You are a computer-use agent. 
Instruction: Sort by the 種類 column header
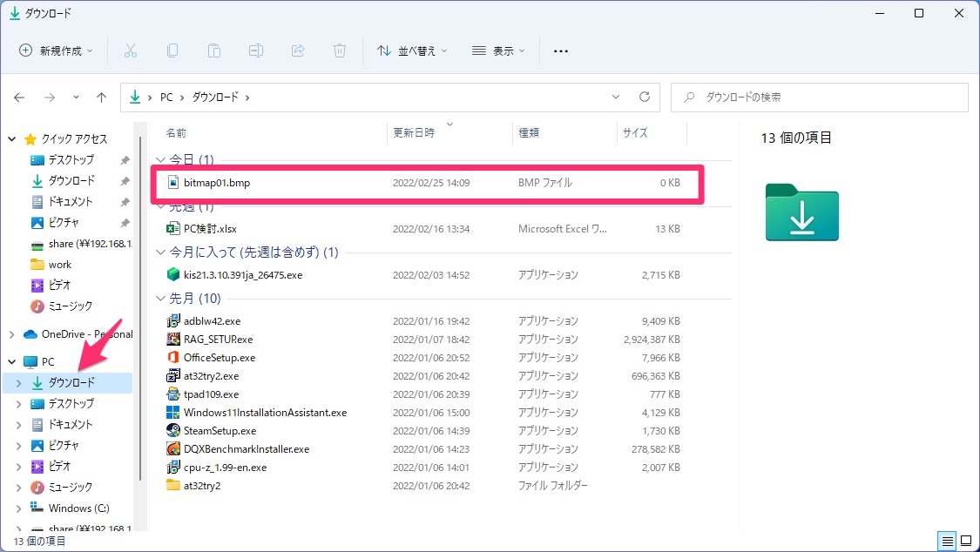(x=529, y=132)
